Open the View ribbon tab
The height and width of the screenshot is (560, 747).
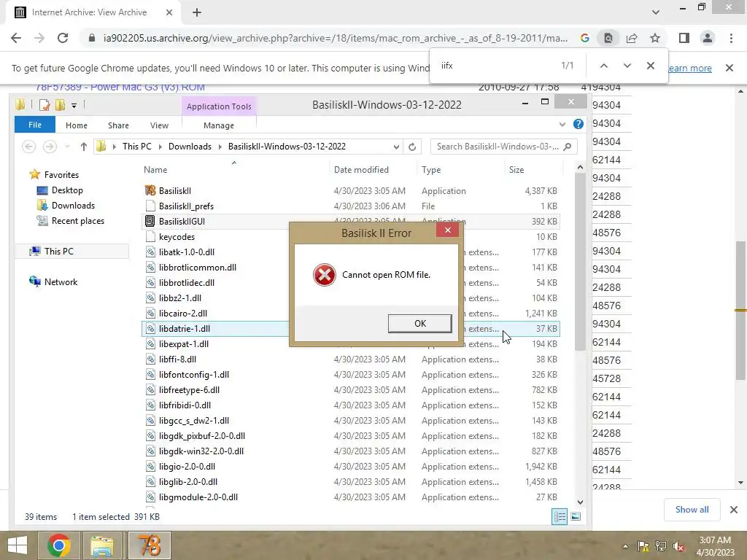click(159, 125)
